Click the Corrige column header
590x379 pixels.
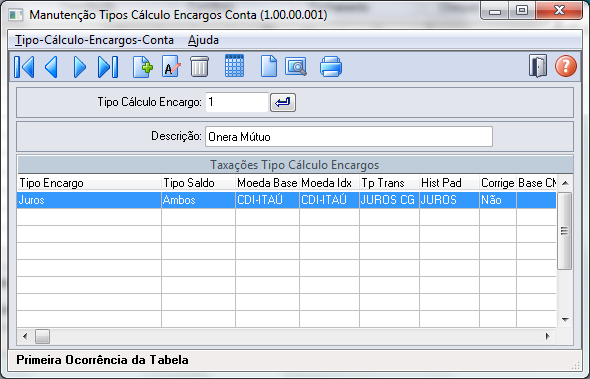click(x=498, y=183)
